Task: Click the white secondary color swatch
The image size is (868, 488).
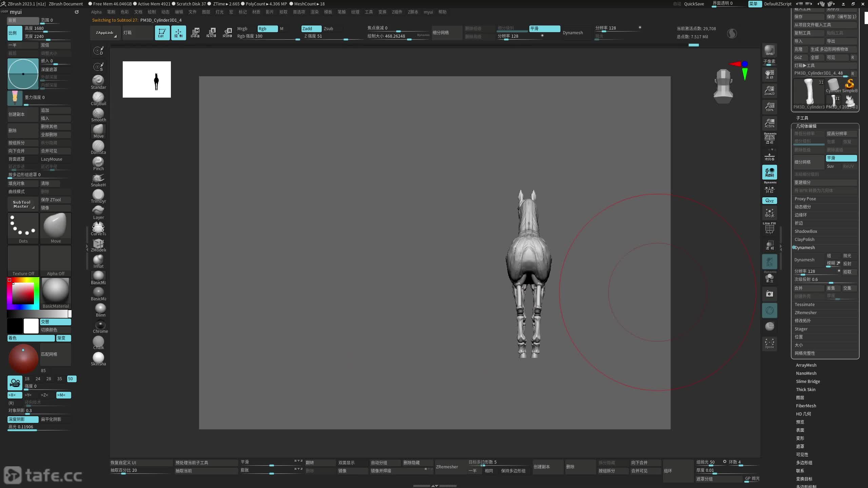Action: pos(31,326)
